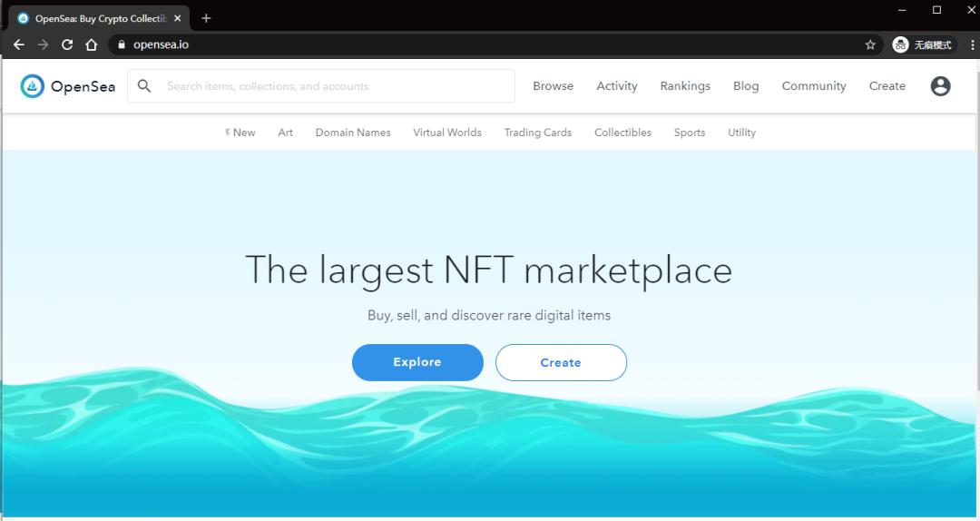
Task: Click the OpenSea tab favicon
Action: tap(23, 18)
